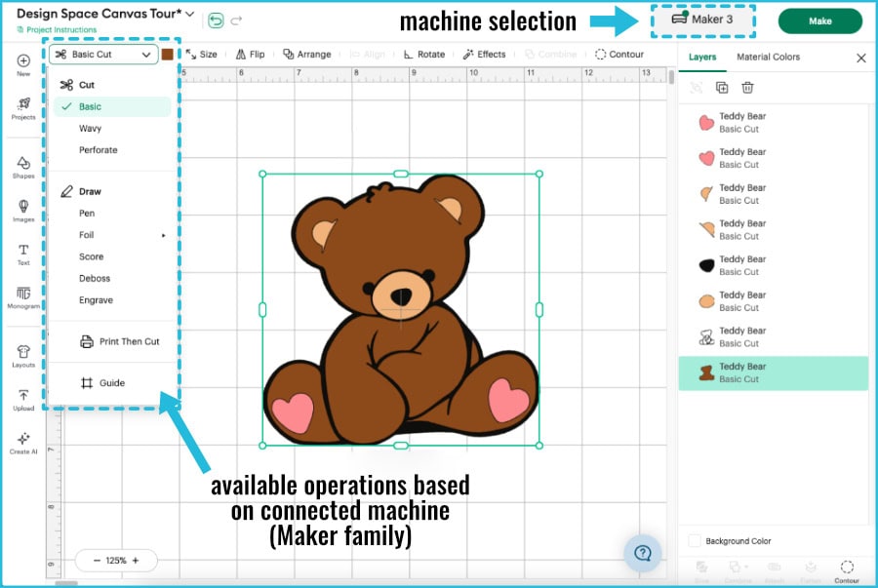Image resolution: width=878 pixels, height=588 pixels.
Task: Open the Size toolbar option
Action: point(202,55)
